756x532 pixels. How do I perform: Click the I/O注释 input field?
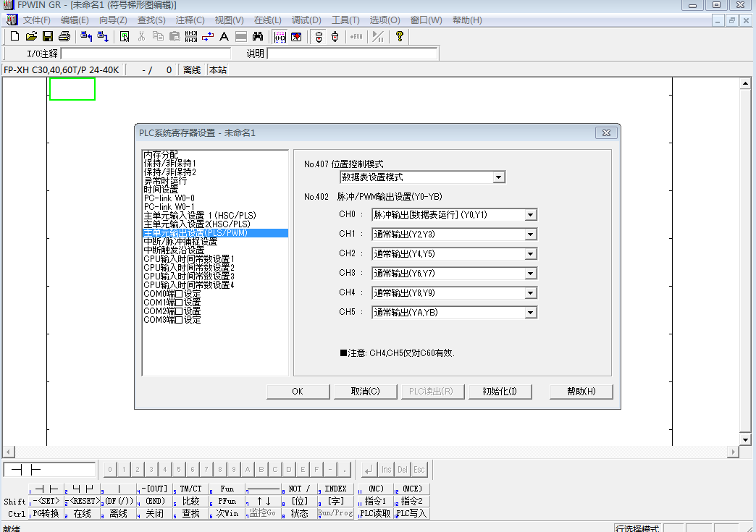coord(146,54)
